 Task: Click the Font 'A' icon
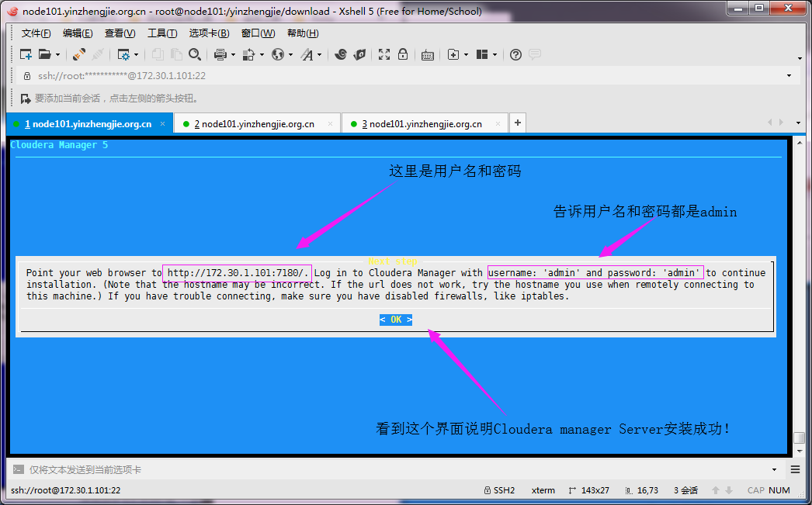coord(307,54)
